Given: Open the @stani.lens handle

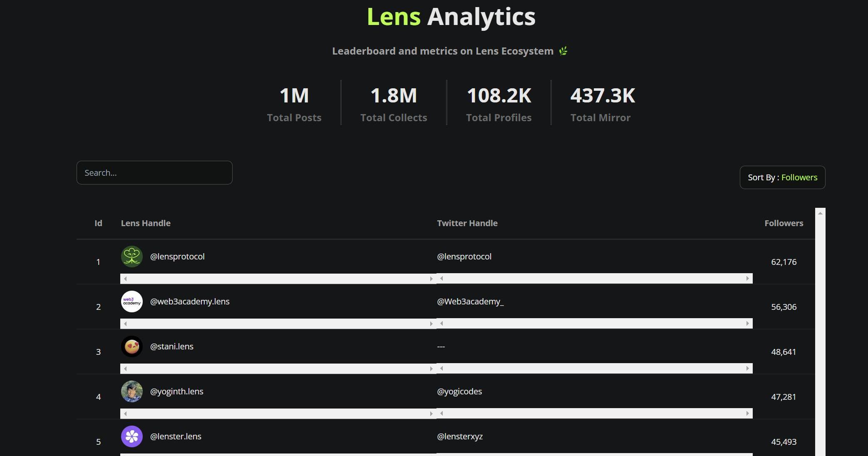Looking at the screenshot, I should coord(171,346).
